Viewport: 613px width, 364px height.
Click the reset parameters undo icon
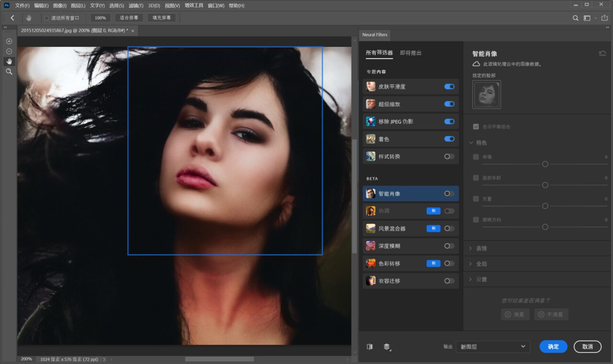pyautogui.click(x=602, y=54)
